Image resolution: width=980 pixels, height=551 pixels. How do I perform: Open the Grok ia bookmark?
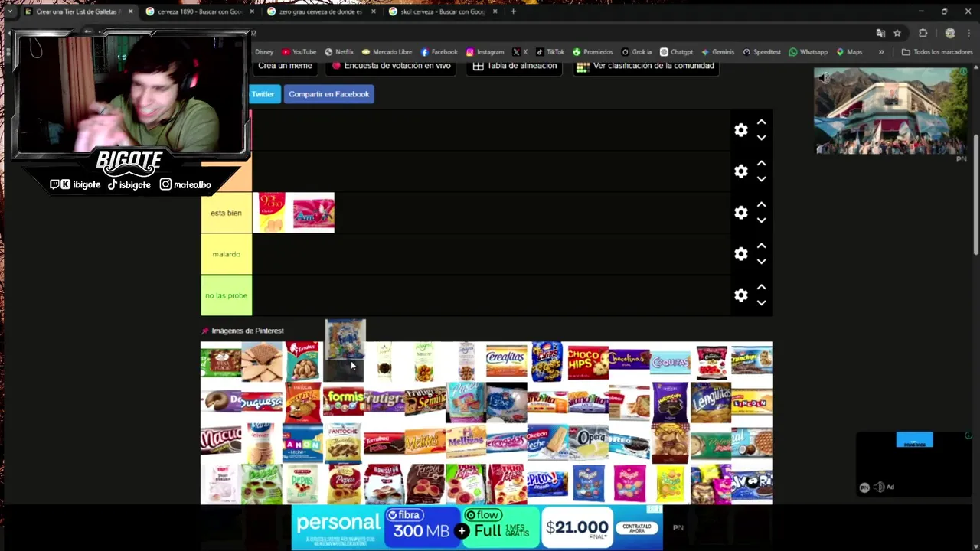coord(636,52)
